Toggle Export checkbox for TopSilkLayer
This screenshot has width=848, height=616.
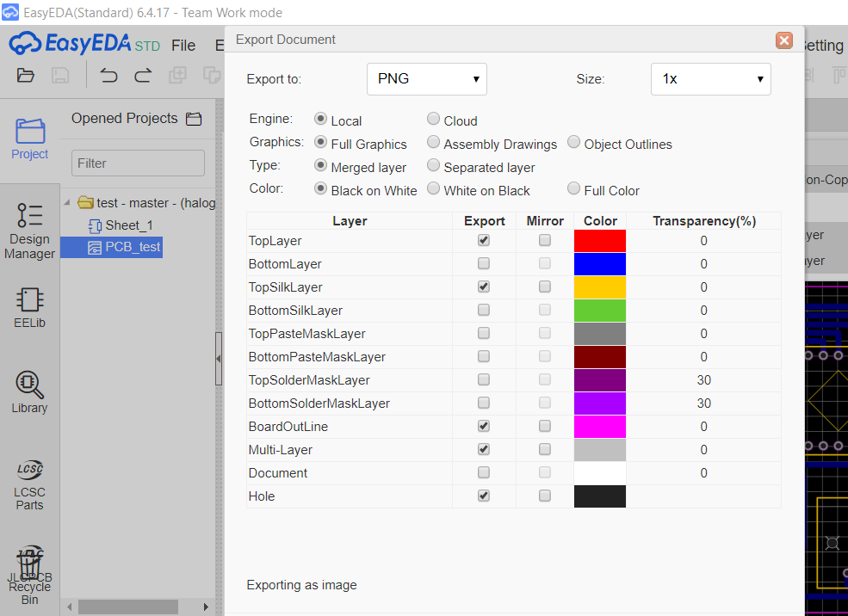484,286
